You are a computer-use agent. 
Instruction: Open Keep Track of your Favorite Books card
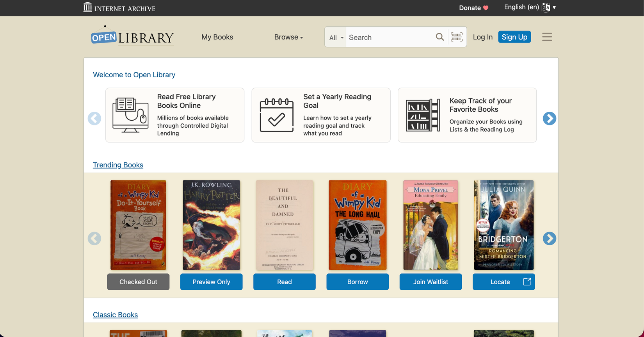(467, 115)
